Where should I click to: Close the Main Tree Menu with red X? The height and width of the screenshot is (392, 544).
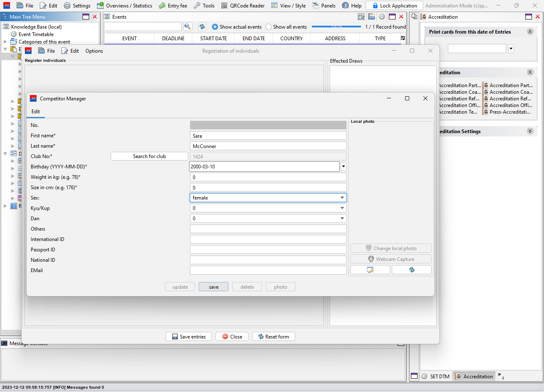tap(95, 17)
